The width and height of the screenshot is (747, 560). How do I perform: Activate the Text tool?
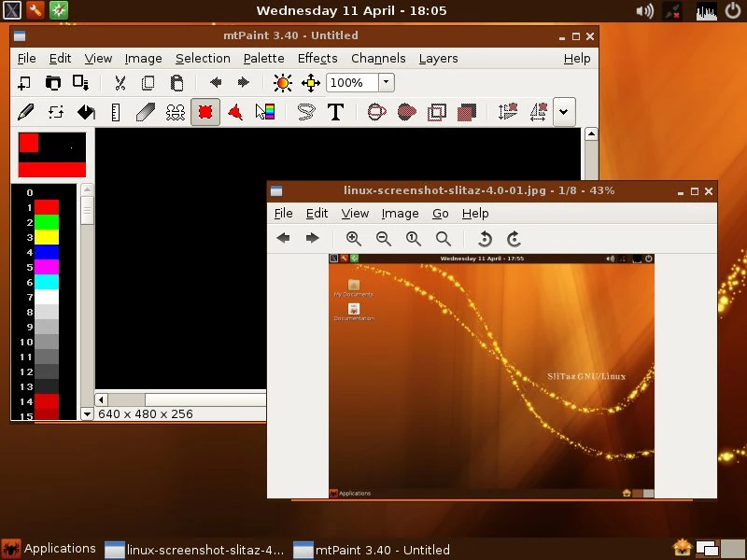coord(335,112)
